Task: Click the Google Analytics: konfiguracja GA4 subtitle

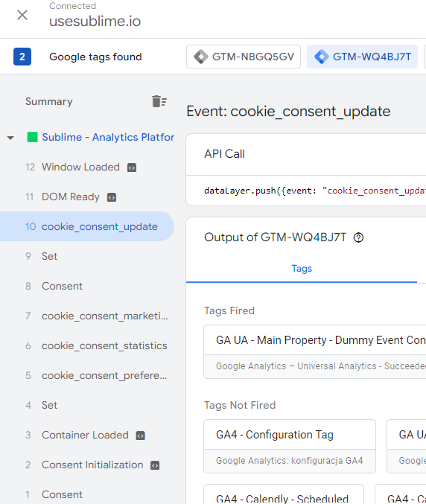Action: pyautogui.click(x=290, y=461)
